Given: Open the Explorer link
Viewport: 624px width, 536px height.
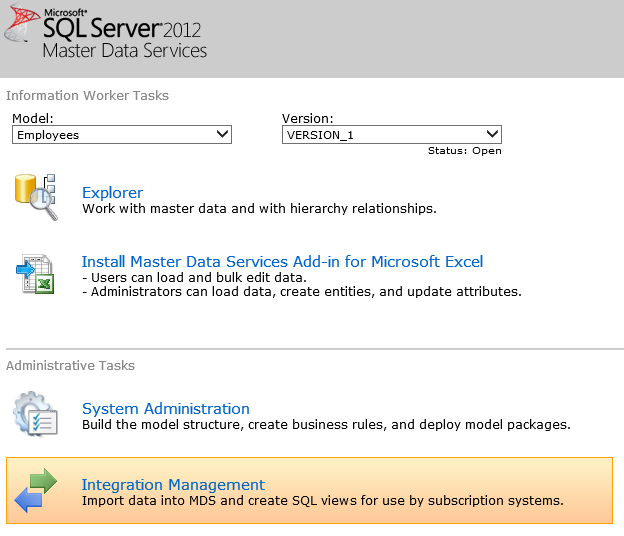Looking at the screenshot, I should [112, 193].
